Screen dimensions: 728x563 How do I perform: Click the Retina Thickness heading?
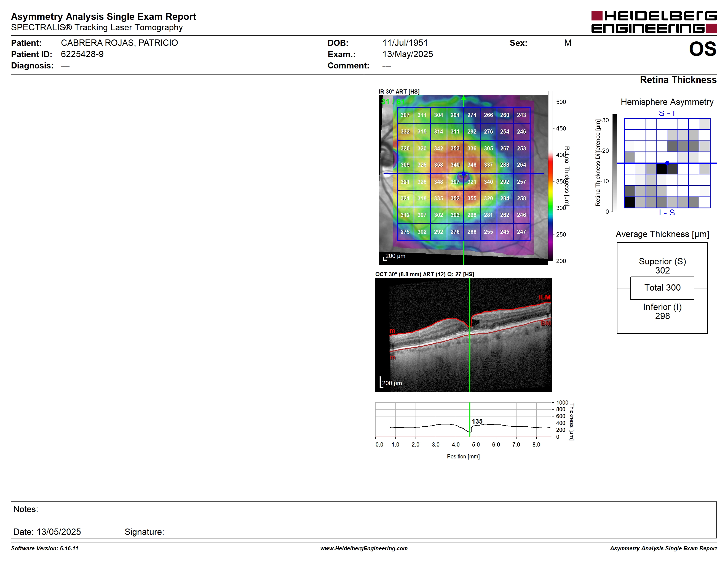coord(678,80)
